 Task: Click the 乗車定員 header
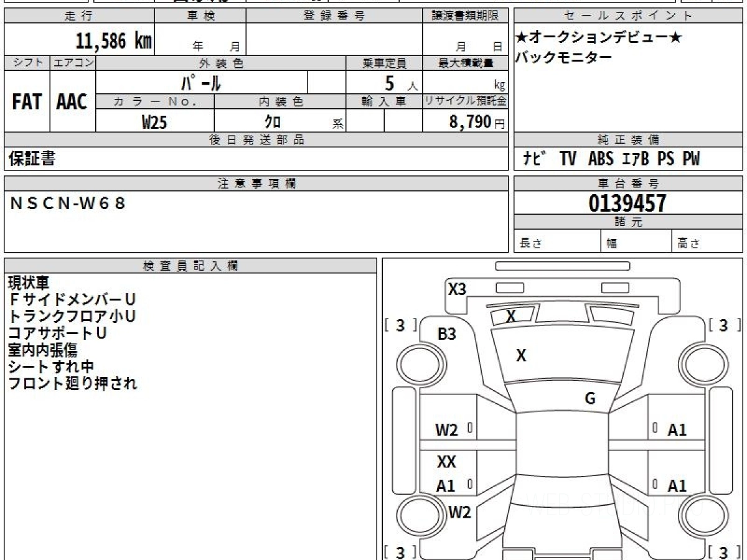click(x=384, y=63)
